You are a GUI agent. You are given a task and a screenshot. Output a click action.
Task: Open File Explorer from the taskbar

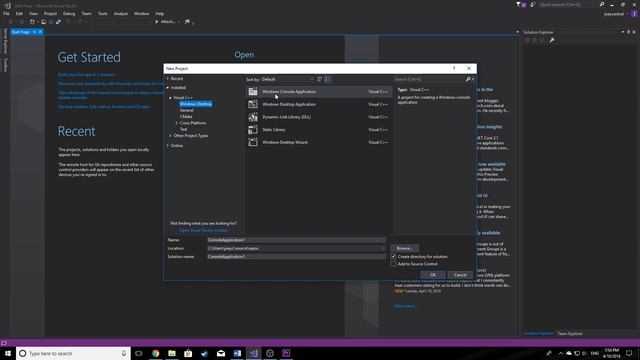(172, 353)
